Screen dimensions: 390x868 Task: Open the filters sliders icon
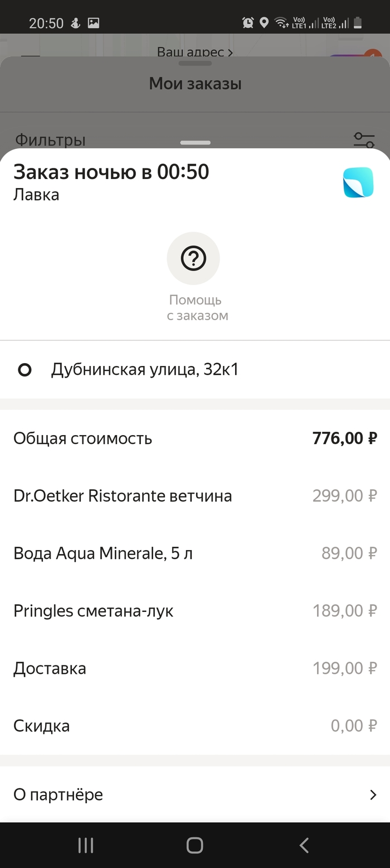click(364, 139)
